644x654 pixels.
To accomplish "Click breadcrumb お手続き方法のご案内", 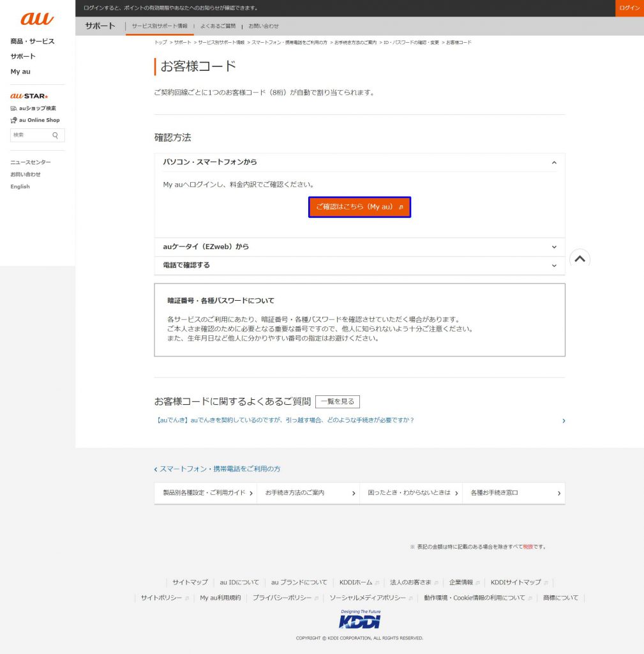I will click(356, 43).
